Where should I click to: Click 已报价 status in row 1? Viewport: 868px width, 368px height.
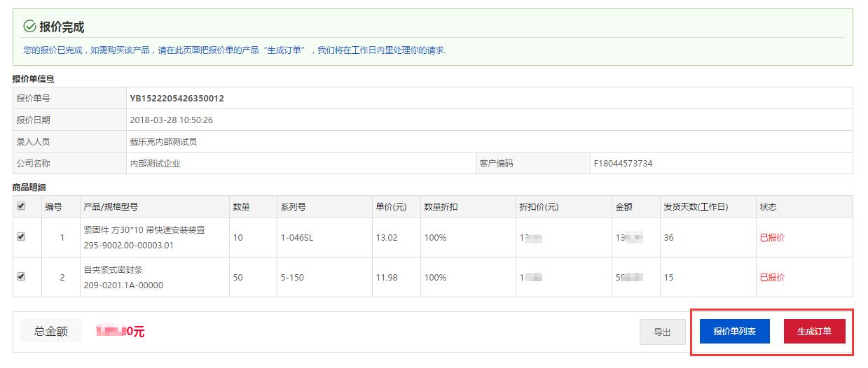[x=772, y=238]
